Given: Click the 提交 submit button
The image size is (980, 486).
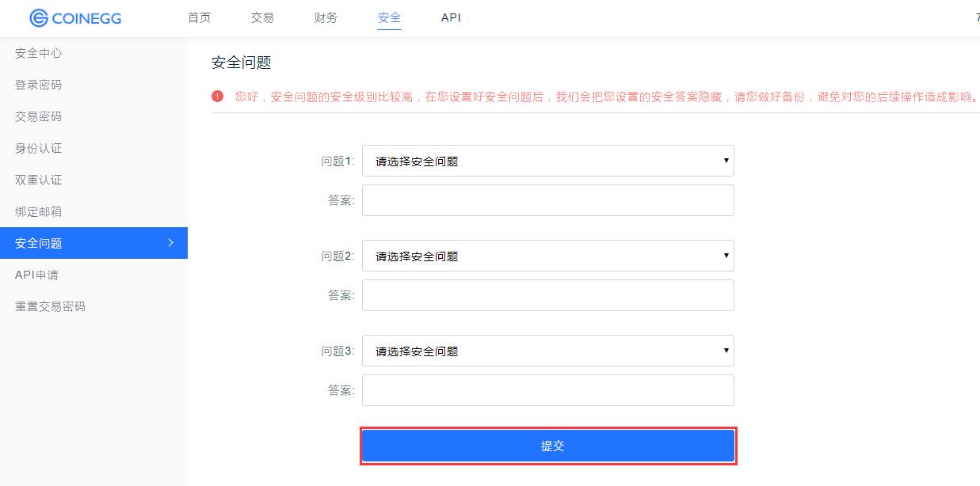Looking at the screenshot, I should (x=547, y=445).
